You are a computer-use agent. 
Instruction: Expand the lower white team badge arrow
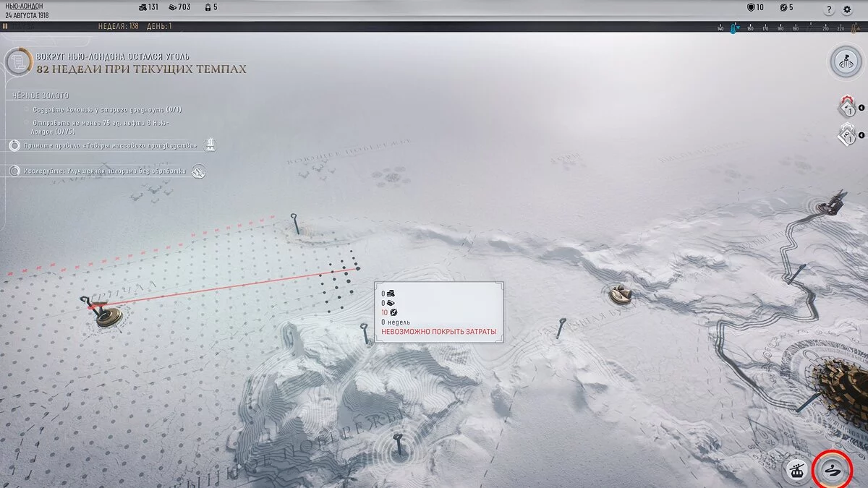pos(861,136)
